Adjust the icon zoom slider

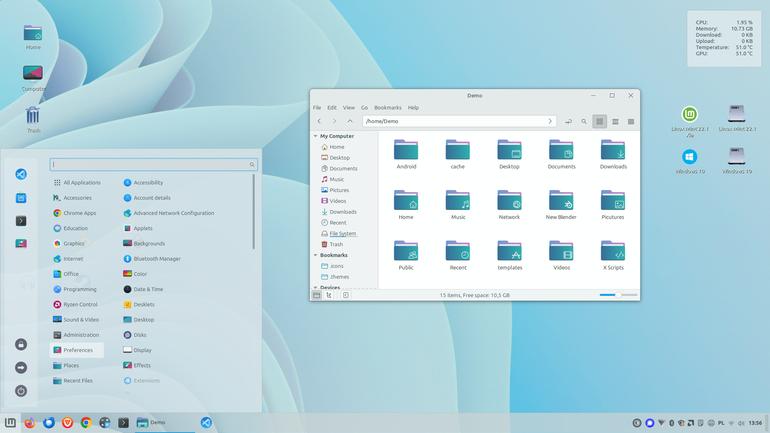click(x=618, y=295)
